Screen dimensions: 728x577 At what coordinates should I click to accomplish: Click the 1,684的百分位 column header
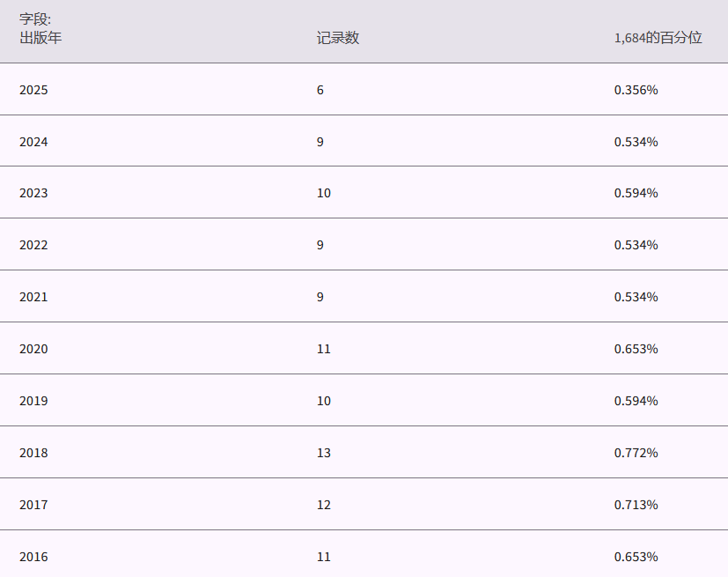coord(658,38)
